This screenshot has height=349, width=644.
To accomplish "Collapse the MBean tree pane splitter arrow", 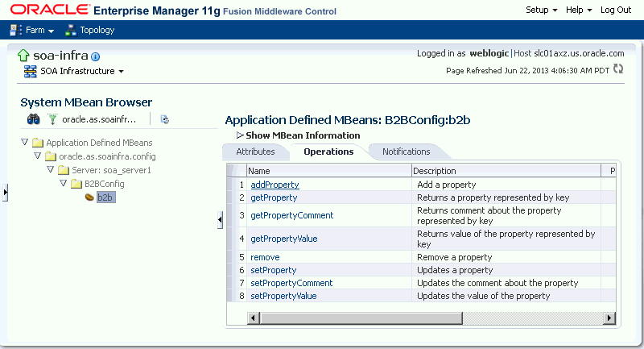I will 220,219.
